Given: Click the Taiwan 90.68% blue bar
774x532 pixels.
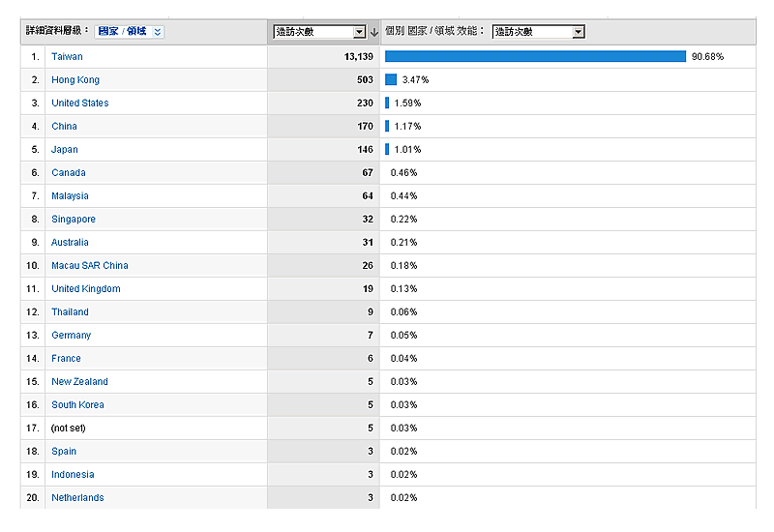Looking at the screenshot, I should [x=535, y=56].
